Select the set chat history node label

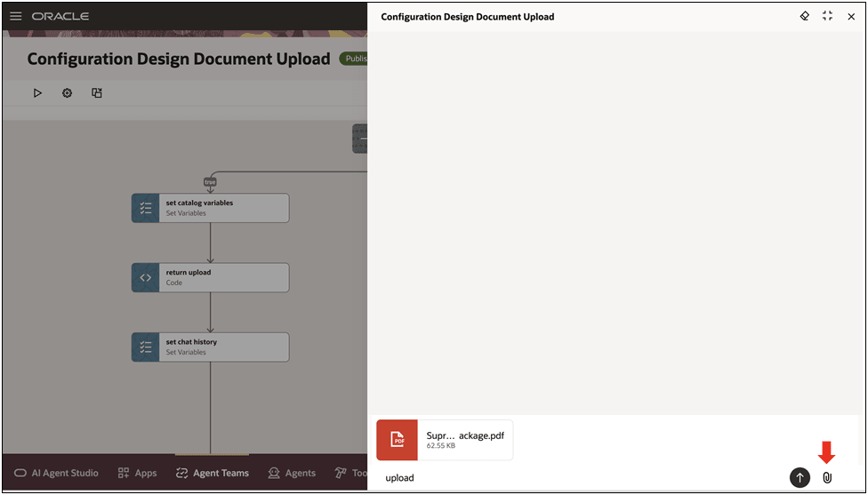(191, 342)
